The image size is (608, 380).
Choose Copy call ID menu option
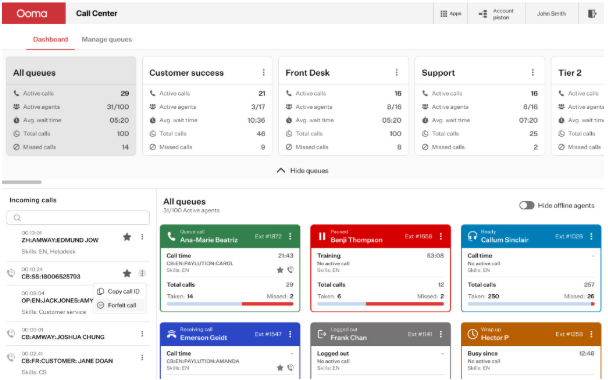(x=118, y=291)
